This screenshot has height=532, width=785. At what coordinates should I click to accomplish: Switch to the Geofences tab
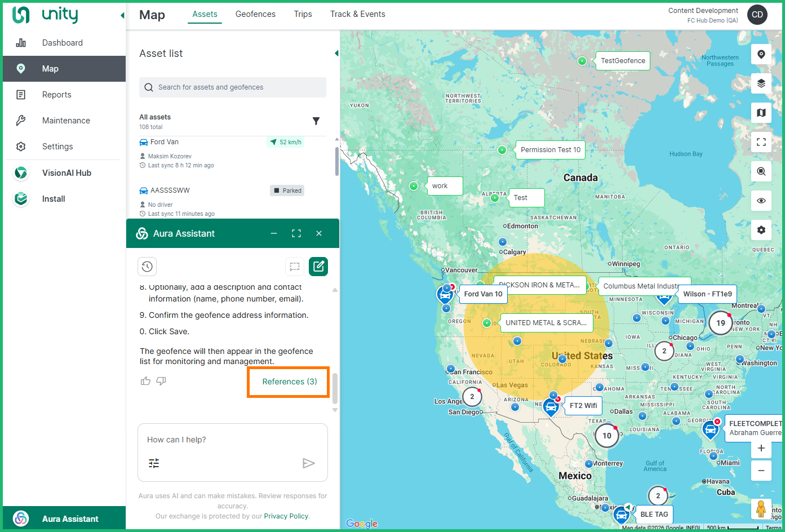255,14
